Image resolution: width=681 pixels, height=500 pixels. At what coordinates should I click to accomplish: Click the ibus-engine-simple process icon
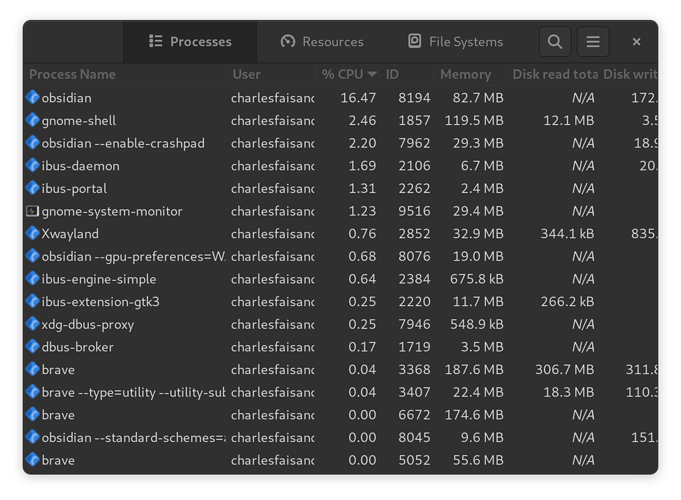(33, 278)
